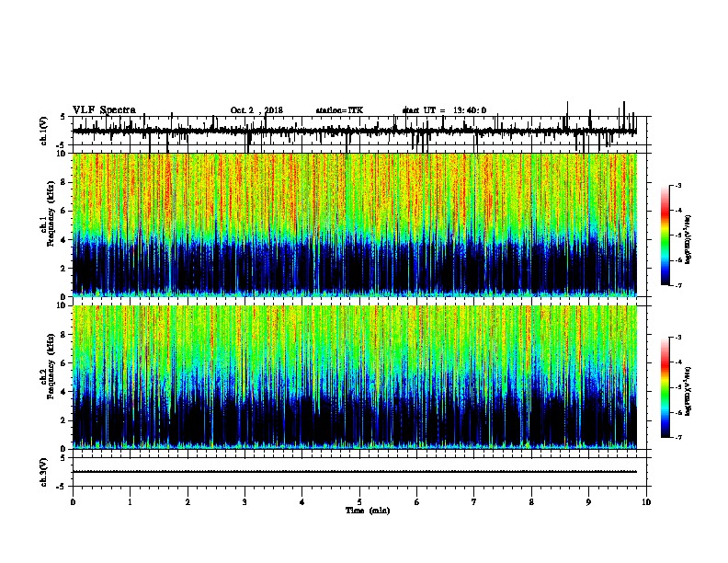Viewport: 728px width, 563px height.
Task: Click the time axis tick label "0"
Action: click(x=73, y=502)
